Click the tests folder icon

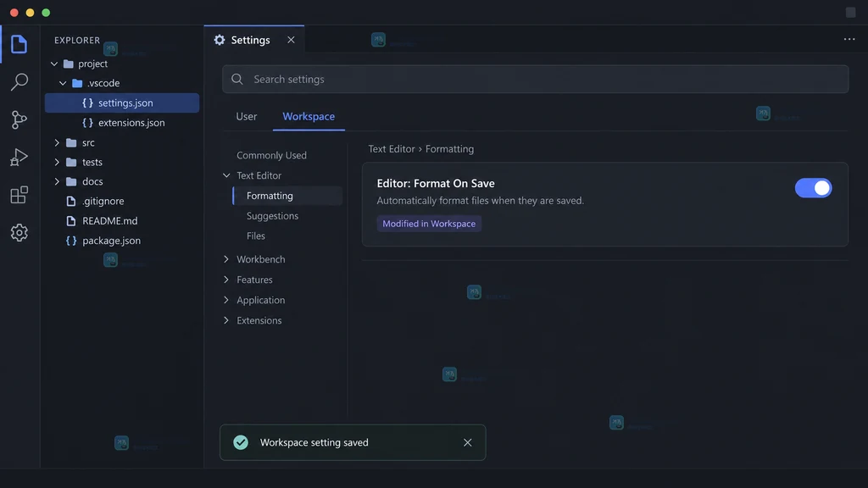tap(71, 162)
